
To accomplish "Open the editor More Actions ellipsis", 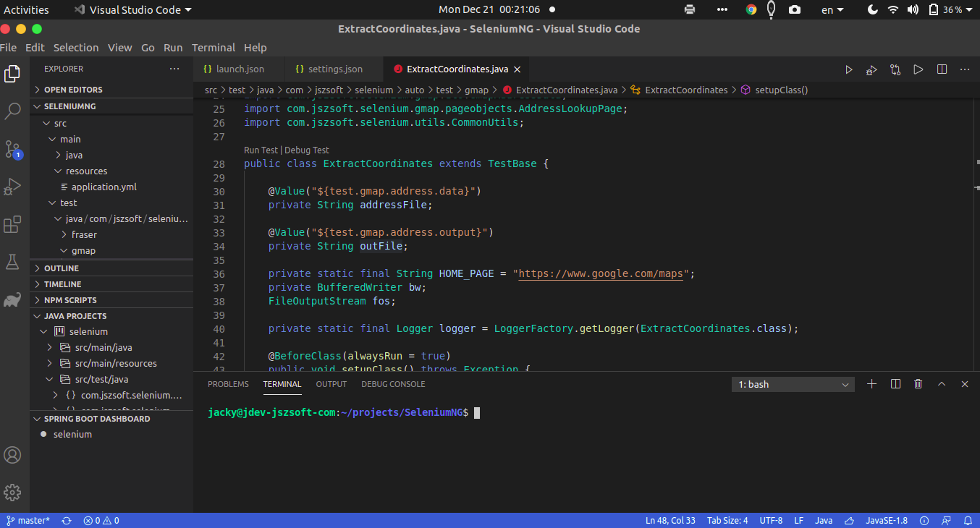I will [965, 69].
